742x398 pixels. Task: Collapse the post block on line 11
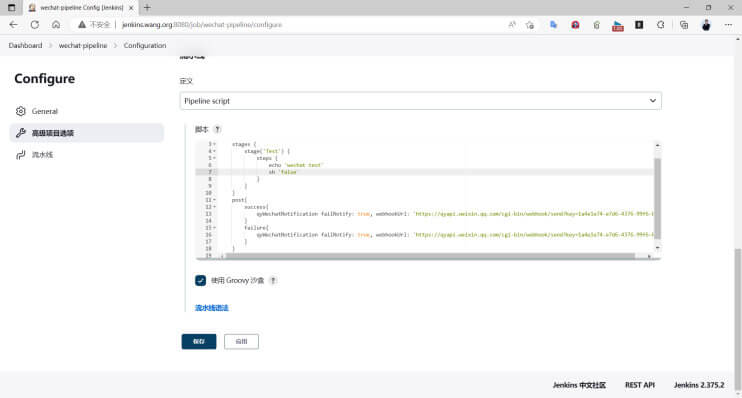tap(214, 200)
